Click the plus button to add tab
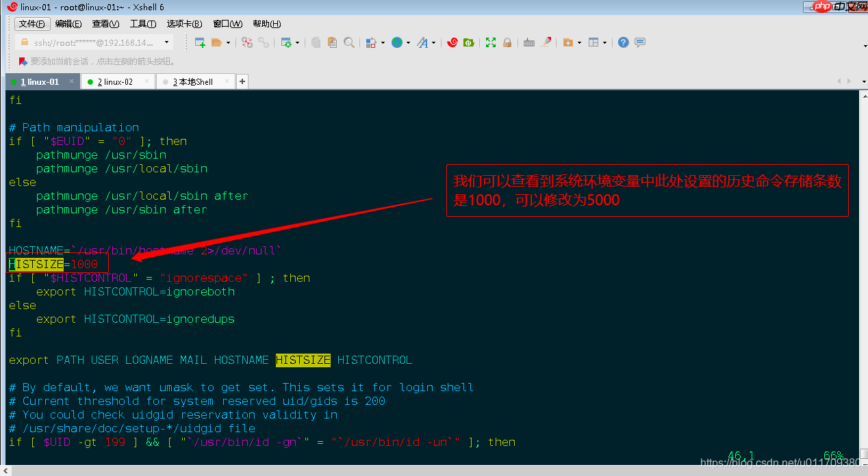 point(242,82)
